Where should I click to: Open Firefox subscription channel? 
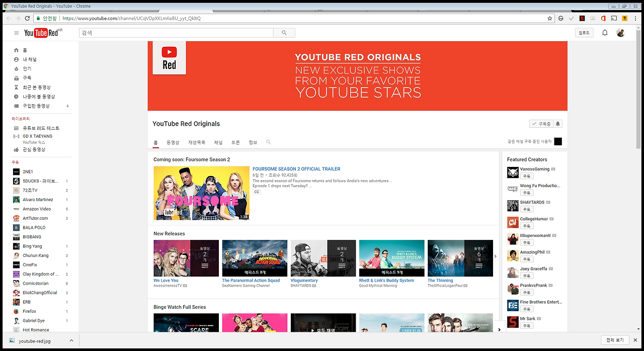pos(29,311)
